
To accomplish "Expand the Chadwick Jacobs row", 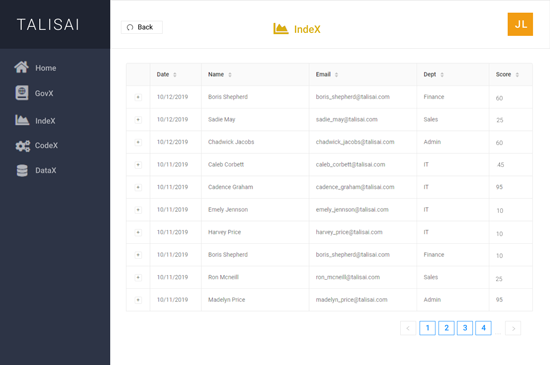I will click(138, 142).
